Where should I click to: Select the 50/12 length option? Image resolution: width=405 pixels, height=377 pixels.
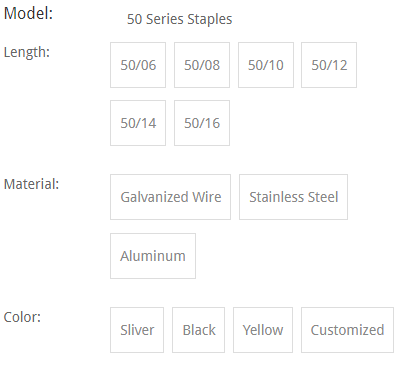point(329,65)
